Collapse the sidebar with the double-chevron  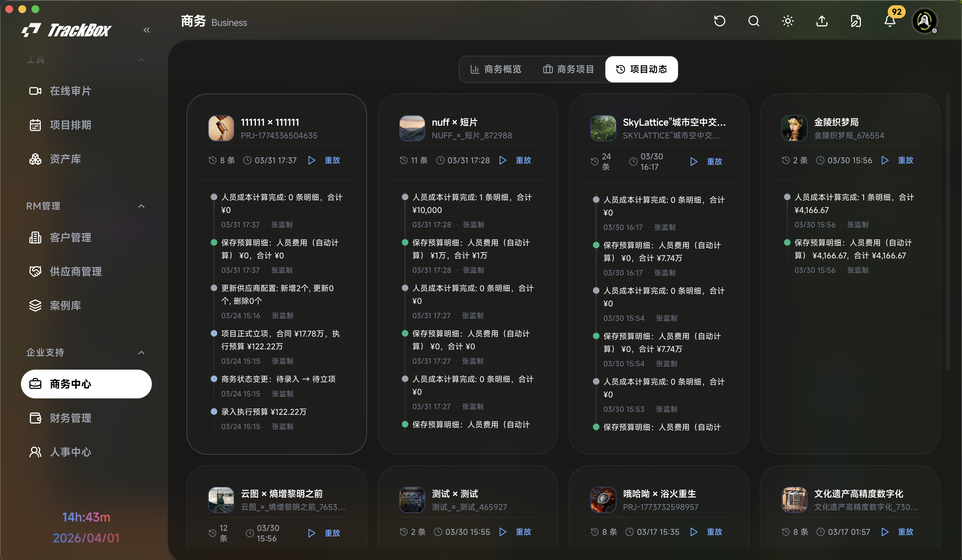(x=147, y=30)
